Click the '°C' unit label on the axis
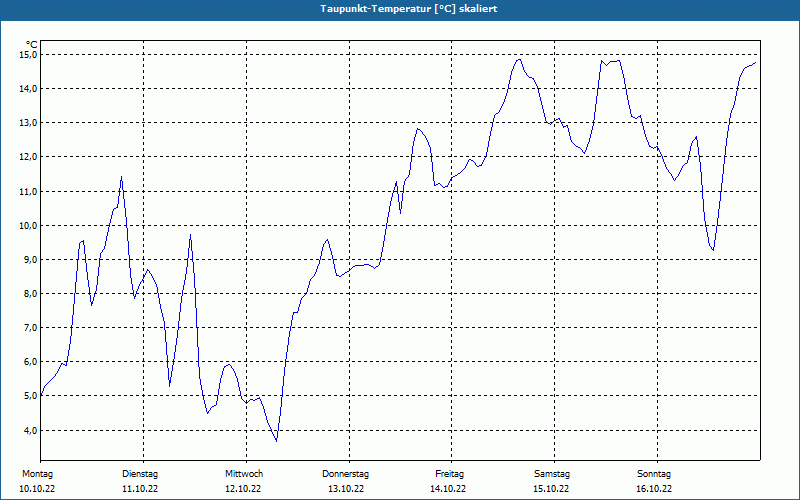The image size is (800, 500). [31, 44]
